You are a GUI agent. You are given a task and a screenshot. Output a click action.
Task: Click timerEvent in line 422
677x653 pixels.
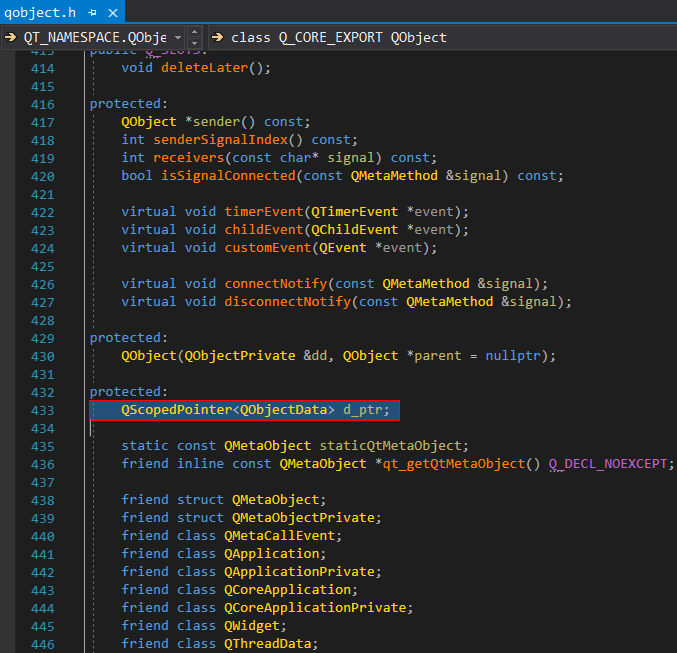coord(264,212)
